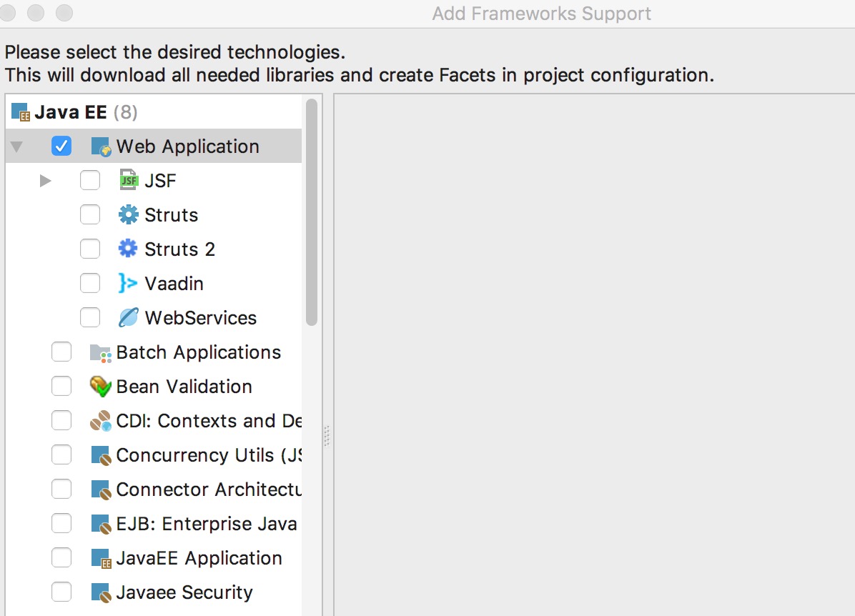Uncheck the Web Application checkbox

61,146
